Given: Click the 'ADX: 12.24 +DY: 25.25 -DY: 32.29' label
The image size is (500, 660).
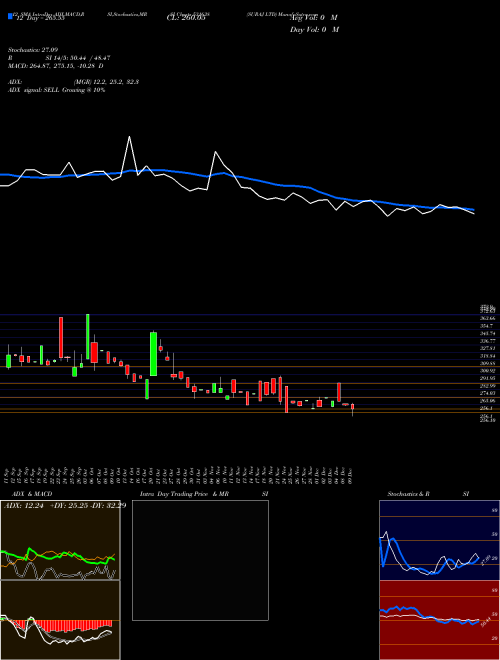Looking at the screenshot, I should [65, 506].
